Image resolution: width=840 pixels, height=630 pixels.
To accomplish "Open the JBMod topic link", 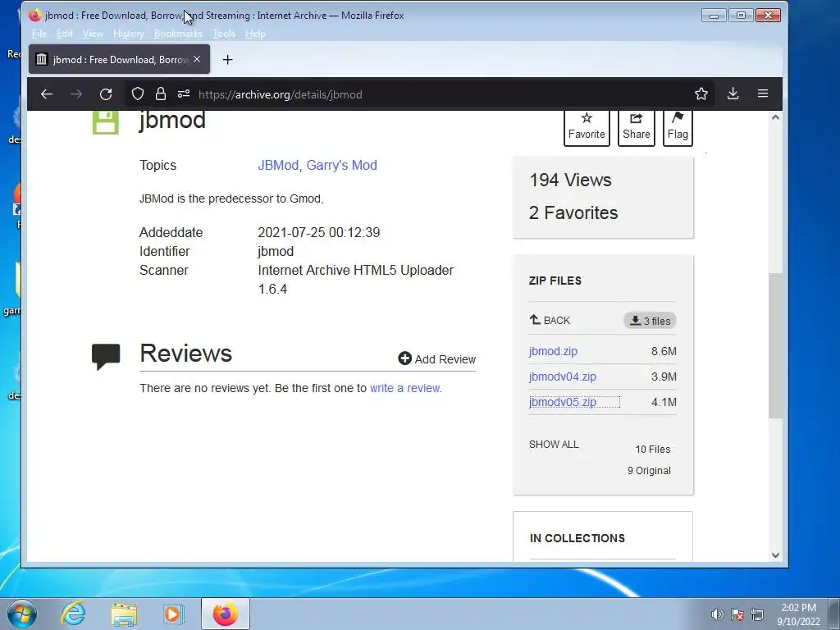I will [x=278, y=165].
